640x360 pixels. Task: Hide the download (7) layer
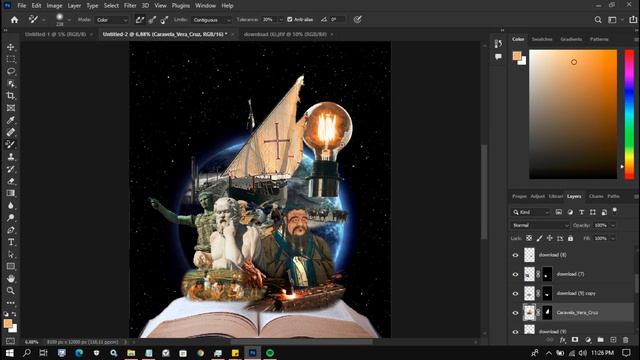(x=515, y=274)
